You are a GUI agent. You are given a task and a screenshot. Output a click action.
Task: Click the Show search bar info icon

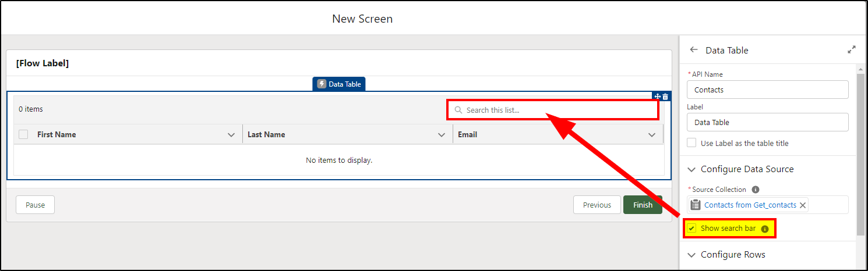tap(765, 229)
